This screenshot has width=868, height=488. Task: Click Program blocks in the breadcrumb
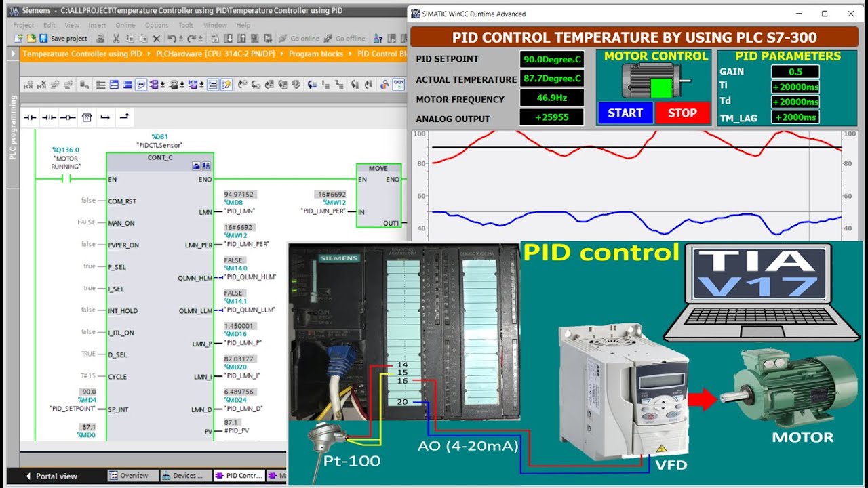click(x=317, y=54)
